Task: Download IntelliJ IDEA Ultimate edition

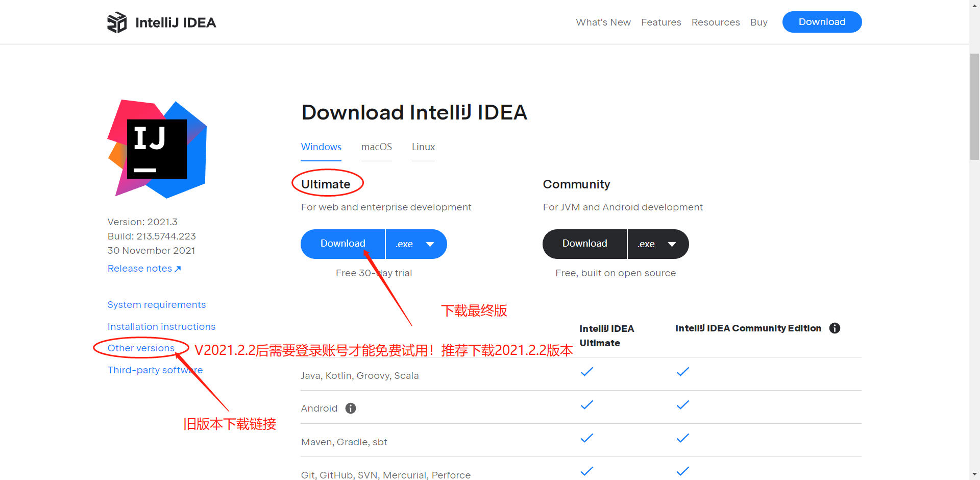Action: (x=342, y=244)
